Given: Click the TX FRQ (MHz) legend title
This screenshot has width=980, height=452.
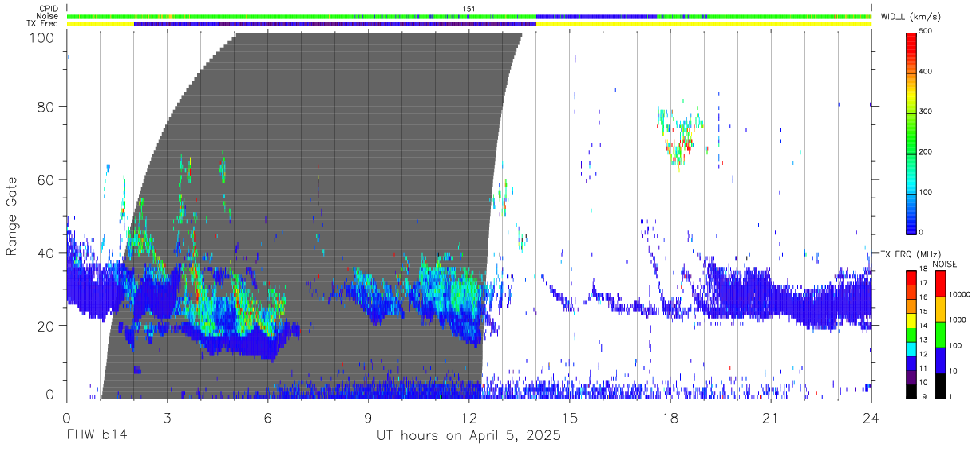Looking at the screenshot, I should (x=911, y=254).
